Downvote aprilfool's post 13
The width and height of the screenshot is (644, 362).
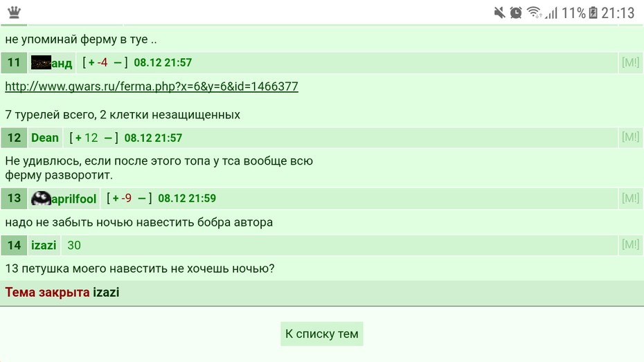[142, 198]
